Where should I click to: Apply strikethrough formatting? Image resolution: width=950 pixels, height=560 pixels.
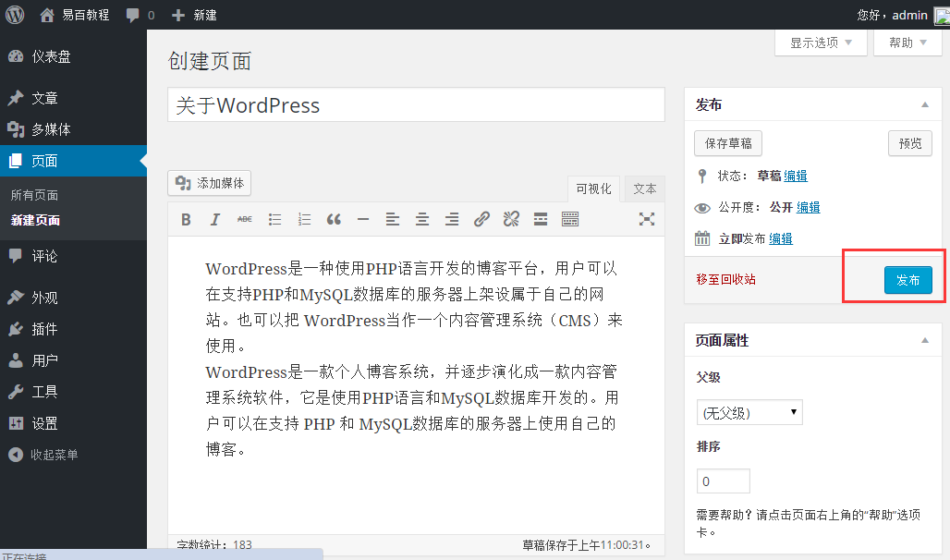click(245, 219)
